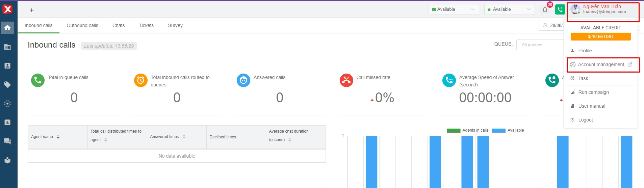The height and width of the screenshot is (188, 644).
Task: Click the notification bell icon
Action: [x=545, y=10]
